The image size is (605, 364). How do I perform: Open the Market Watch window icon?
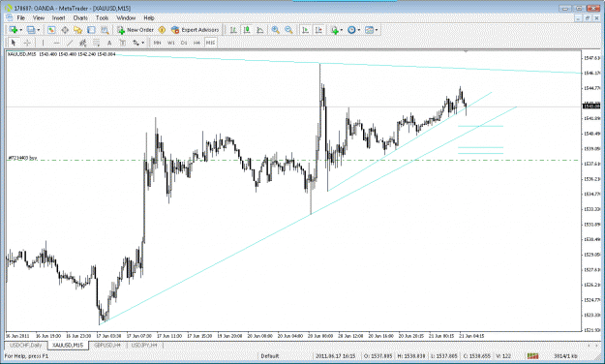pyautogui.click(x=51, y=30)
